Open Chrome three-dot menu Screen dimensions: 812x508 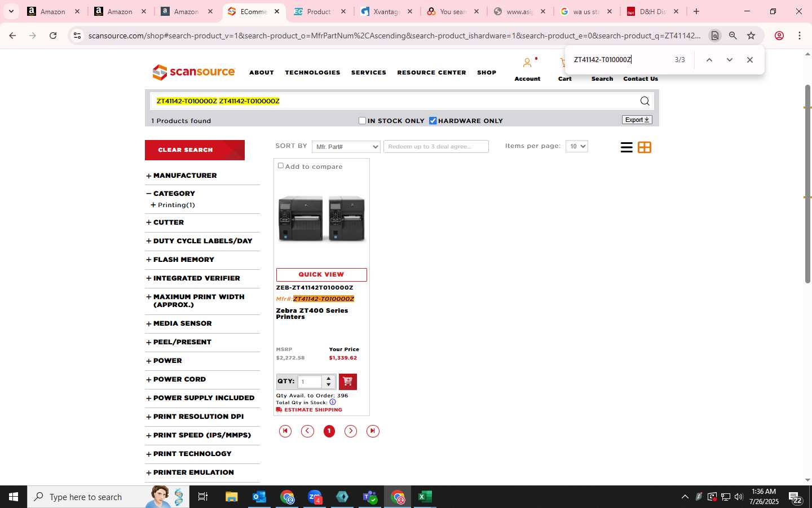(x=800, y=36)
